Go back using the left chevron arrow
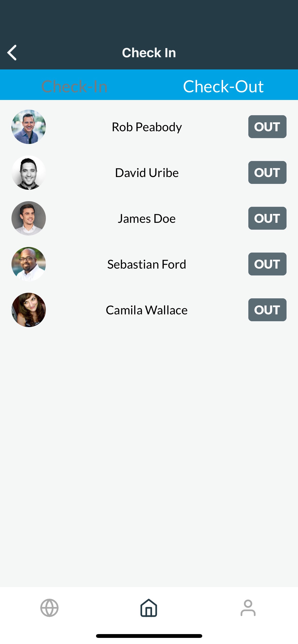Screen dimensions: 298x644 [12, 53]
